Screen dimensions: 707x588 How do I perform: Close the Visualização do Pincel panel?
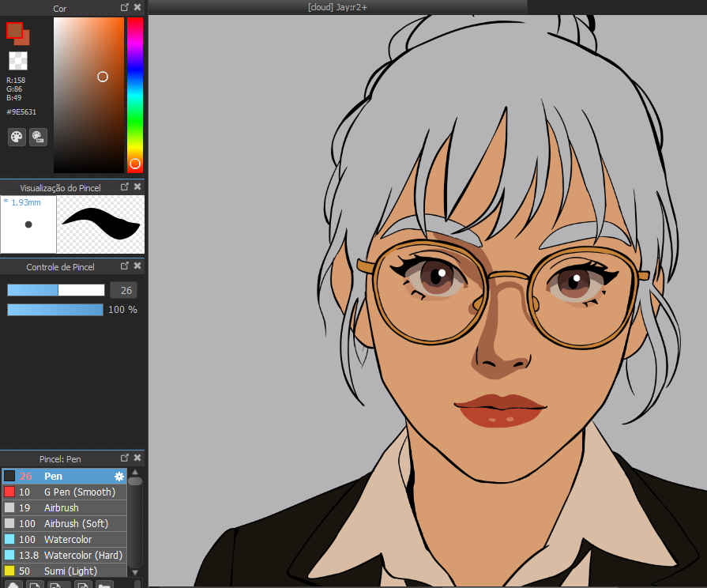[137, 187]
